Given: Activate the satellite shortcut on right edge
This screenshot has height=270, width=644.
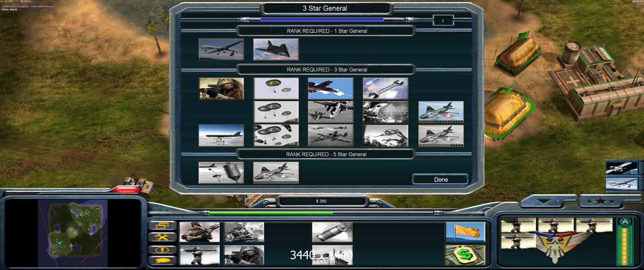Looking at the screenshot, I should pyautogui.click(x=622, y=168).
